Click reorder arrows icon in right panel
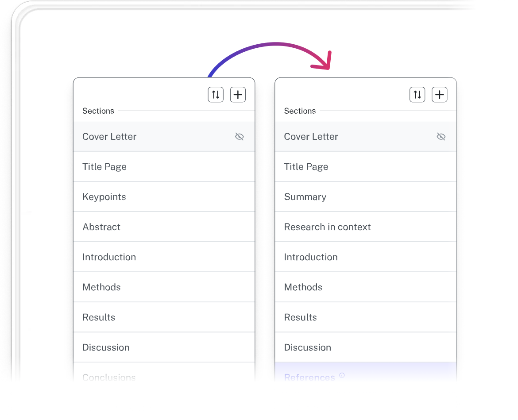 pos(417,95)
